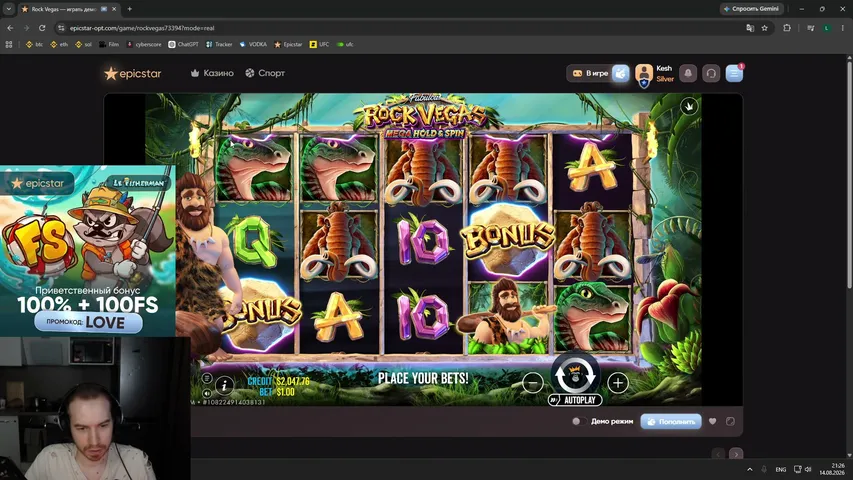Screen dimensions: 853x480
Task: Switch the game to fullscreen view
Action: (730, 421)
